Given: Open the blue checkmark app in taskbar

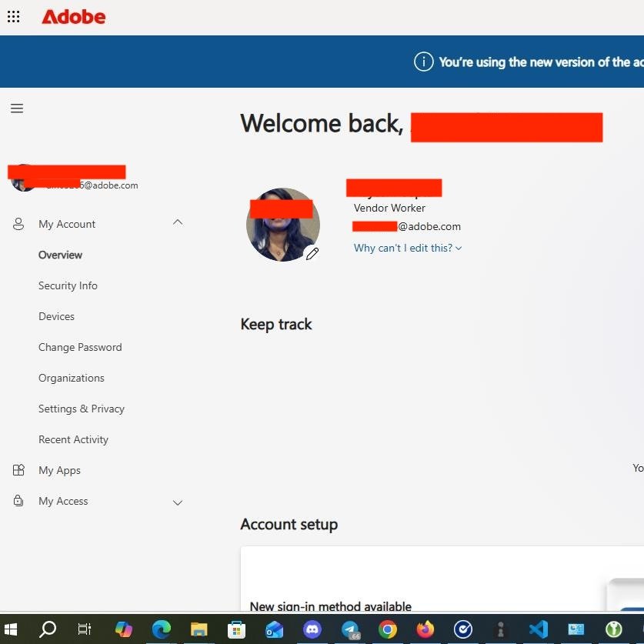Looking at the screenshot, I should [x=463, y=629].
